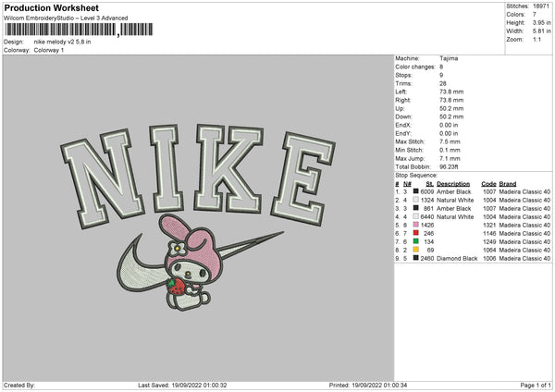
Task: Click the Colors value 7
Action: click(535, 15)
